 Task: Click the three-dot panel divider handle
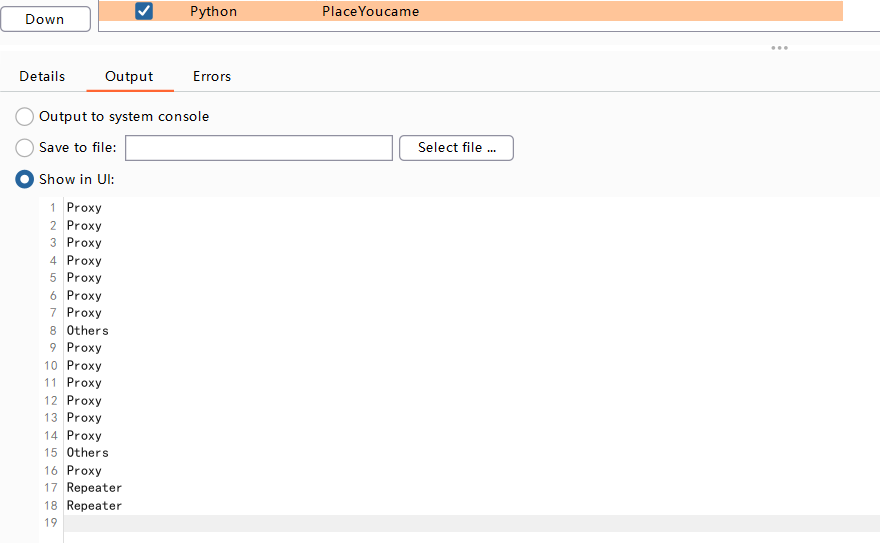point(779,48)
